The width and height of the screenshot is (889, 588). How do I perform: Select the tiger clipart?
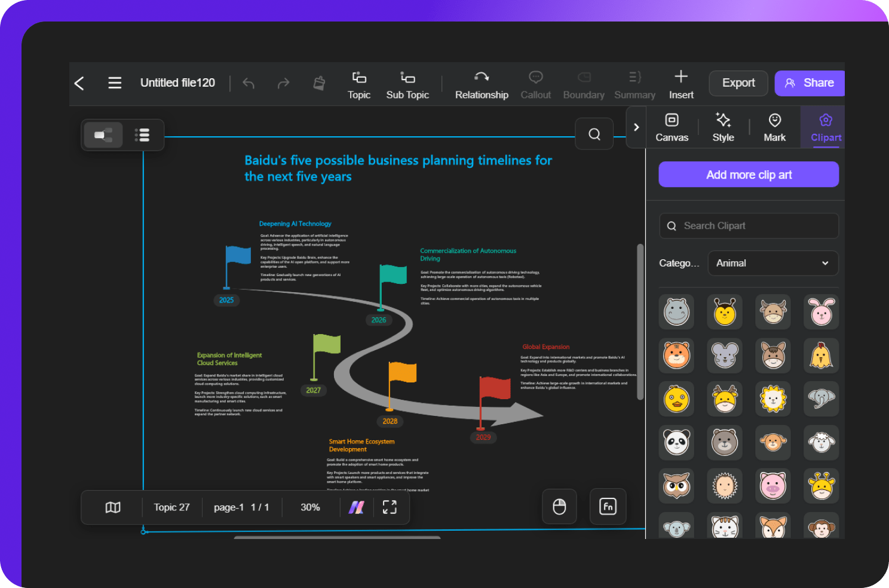pos(676,355)
